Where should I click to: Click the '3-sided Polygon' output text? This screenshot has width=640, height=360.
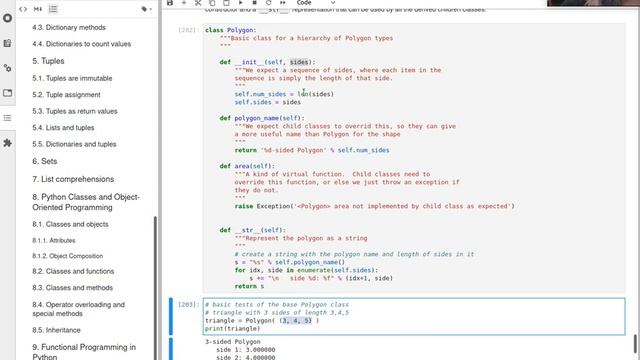(233, 342)
